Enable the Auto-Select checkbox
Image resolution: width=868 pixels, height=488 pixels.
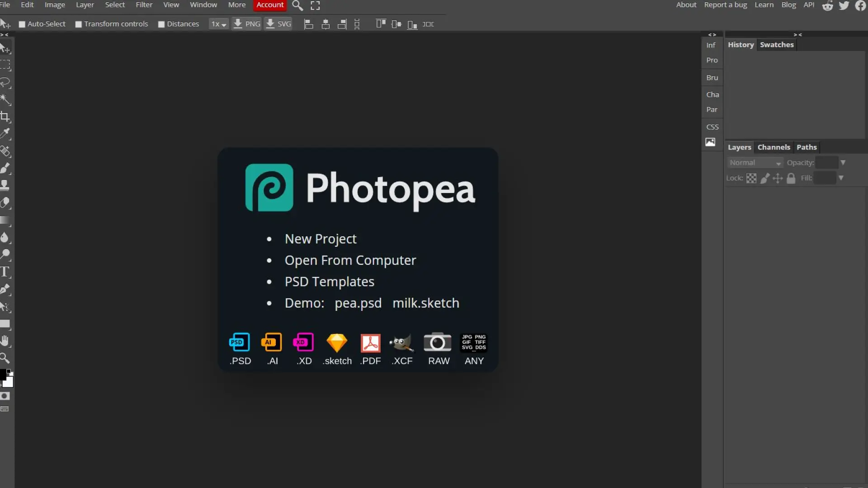(x=22, y=24)
